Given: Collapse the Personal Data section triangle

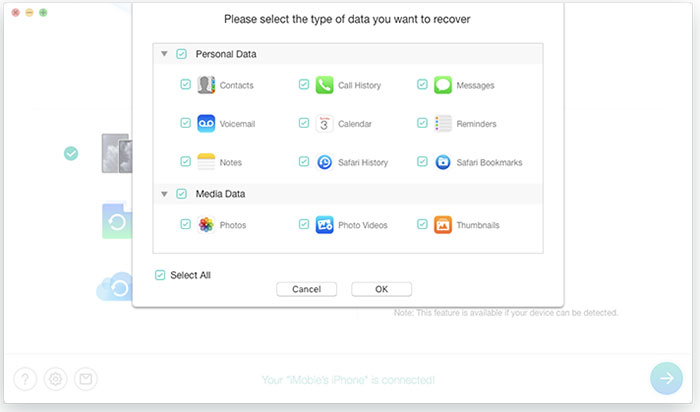Looking at the screenshot, I should click(x=164, y=54).
